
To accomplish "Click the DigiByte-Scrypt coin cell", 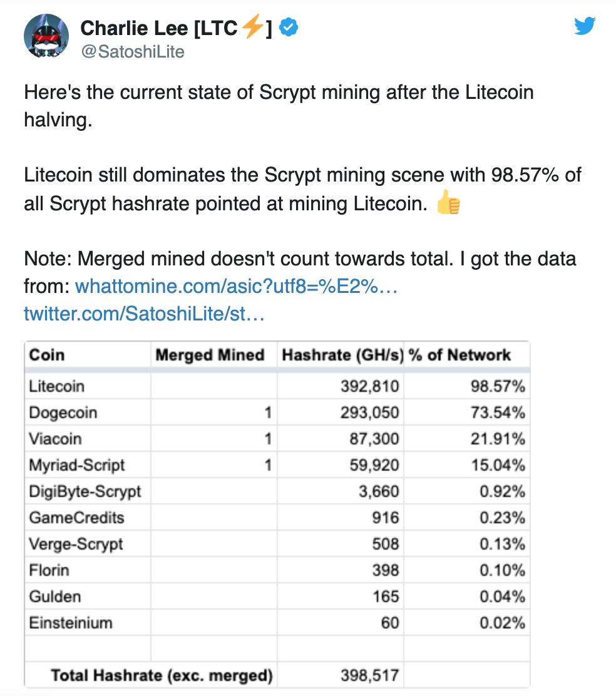I will coord(85,491).
